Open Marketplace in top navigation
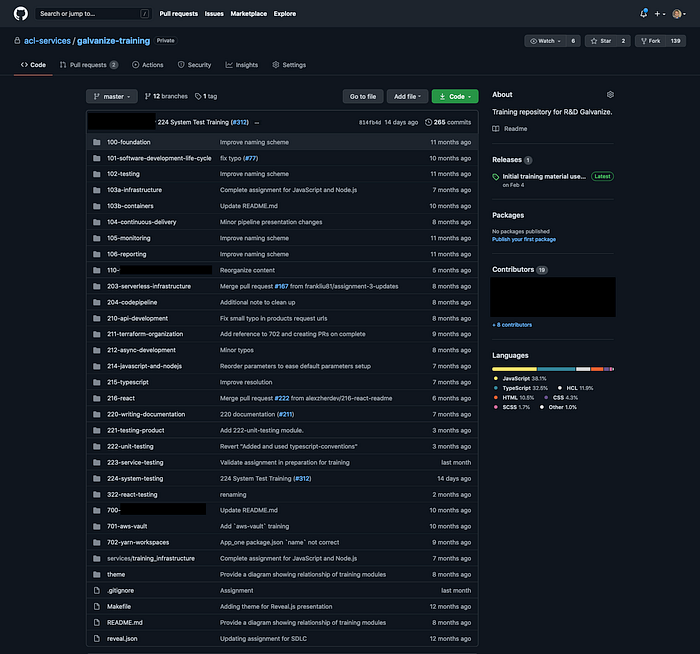 (x=249, y=14)
